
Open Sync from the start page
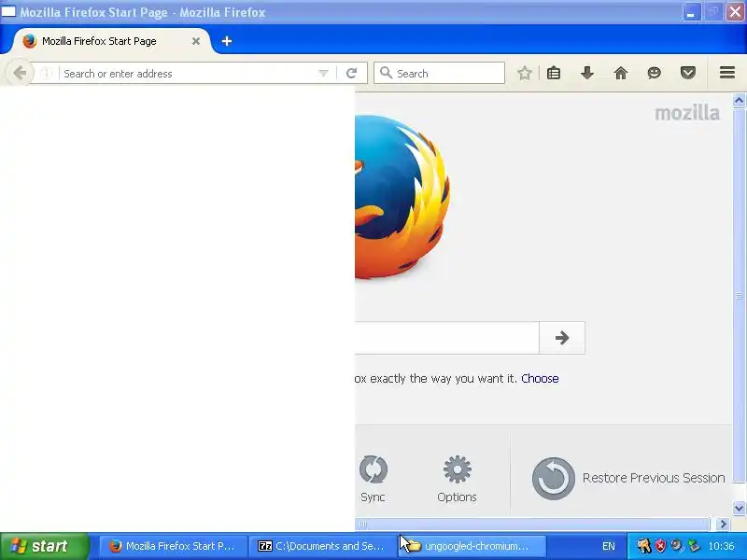point(373,479)
